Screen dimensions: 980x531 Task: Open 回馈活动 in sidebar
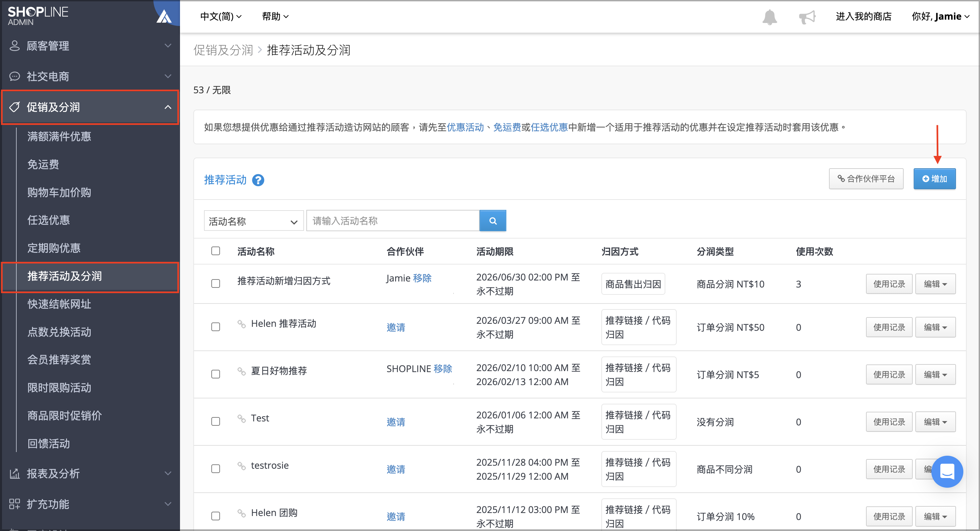(48, 444)
